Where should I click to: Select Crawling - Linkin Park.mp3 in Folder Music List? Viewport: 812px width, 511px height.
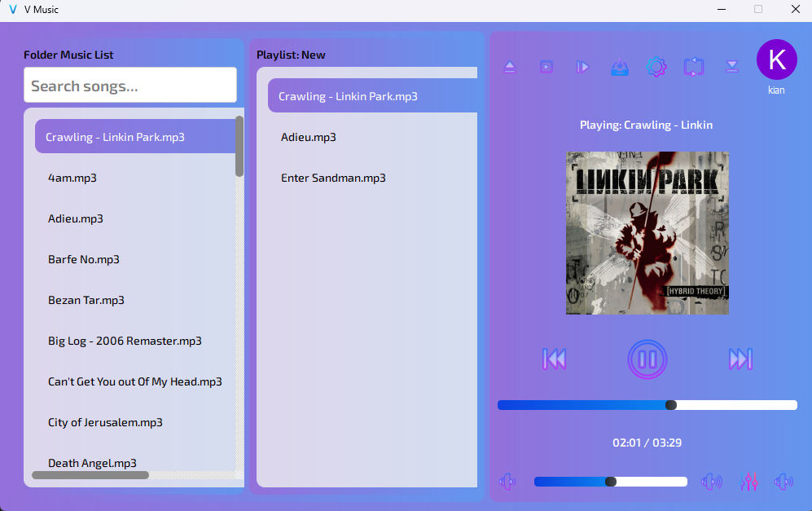[x=135, y=136]
